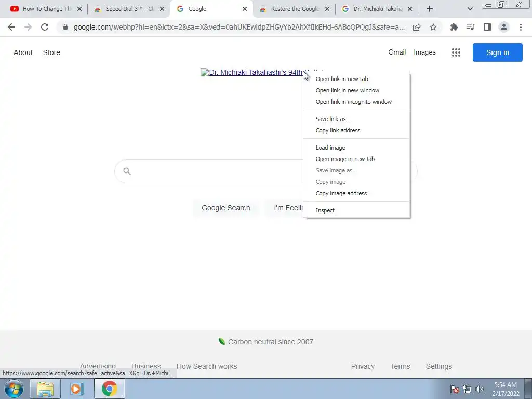The image size is (532, 399).
Task: Click the network tray icon
Action: [467, 389]
